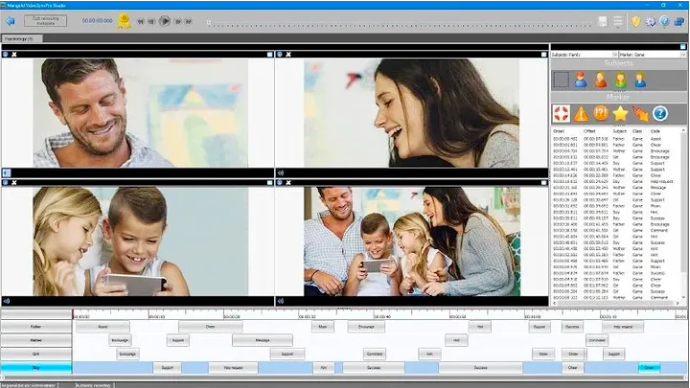The height and width of the screenshot is (388, 690).
Task: Select the Psychology tab
Action: (x=22, y=39)
